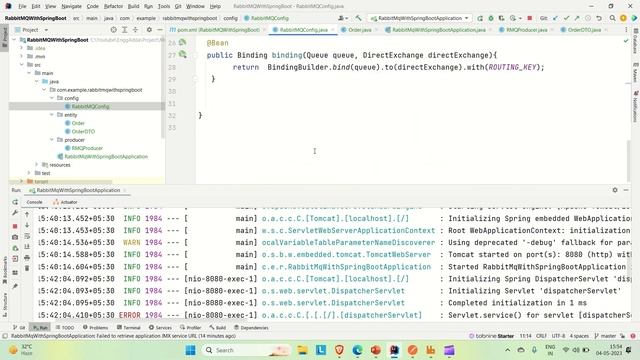Open the Profiler tool window

(190, 327)
